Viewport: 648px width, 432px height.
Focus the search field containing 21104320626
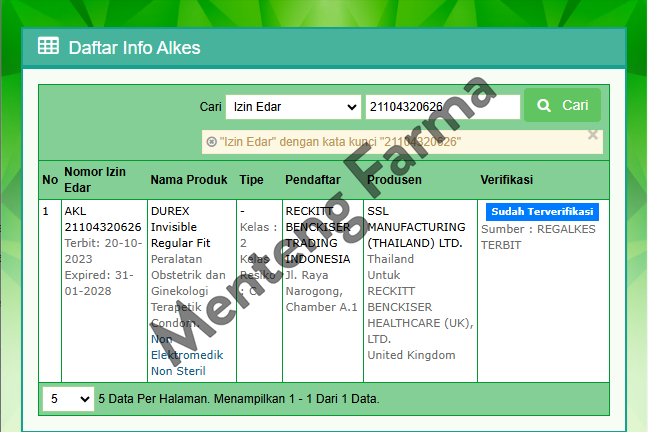[442, 107]
